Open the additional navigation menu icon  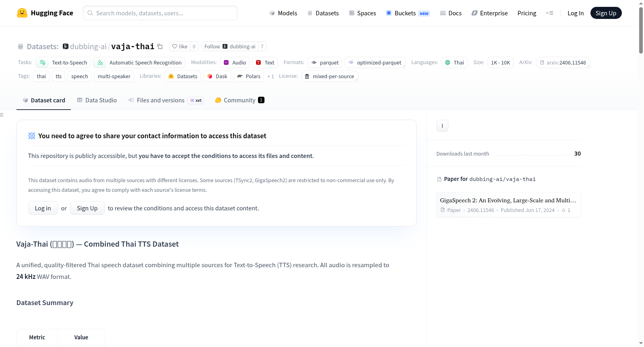549,13
